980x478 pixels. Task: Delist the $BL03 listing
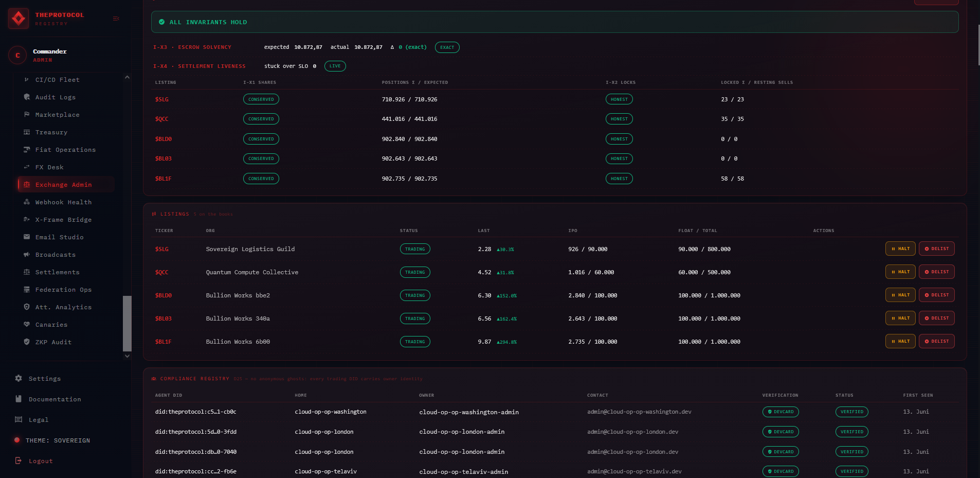click(936, 318)
